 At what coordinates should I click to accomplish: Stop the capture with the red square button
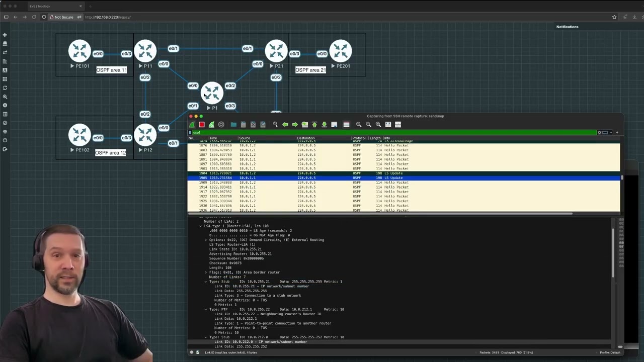(202, 125)
